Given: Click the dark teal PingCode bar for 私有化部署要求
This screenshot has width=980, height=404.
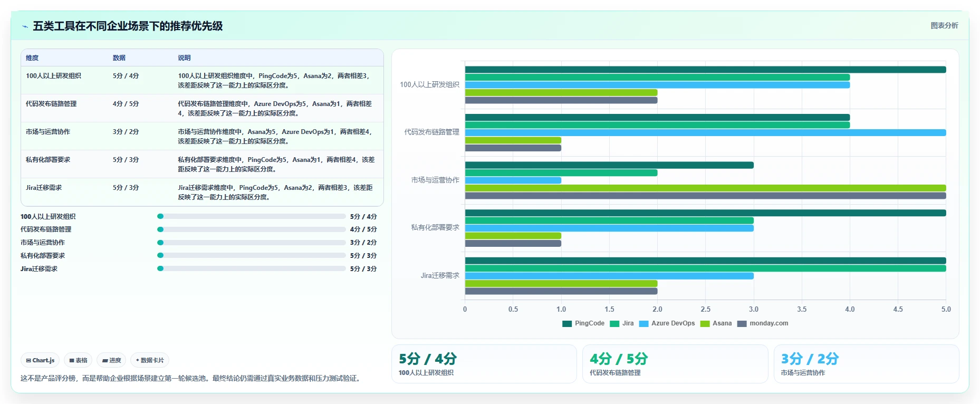Looking at the screenshot, I should (x=705, y=213).
